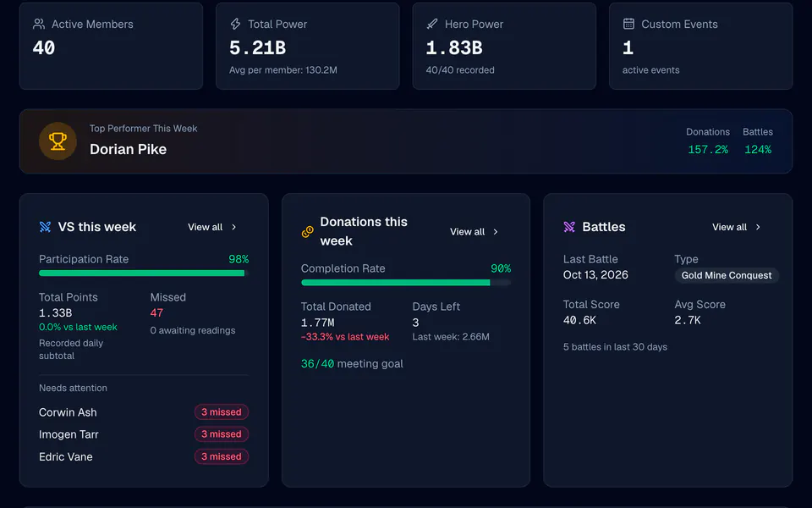Click the 1.77M Total Donated value
The image size is (812, 508).
[317, 323]
